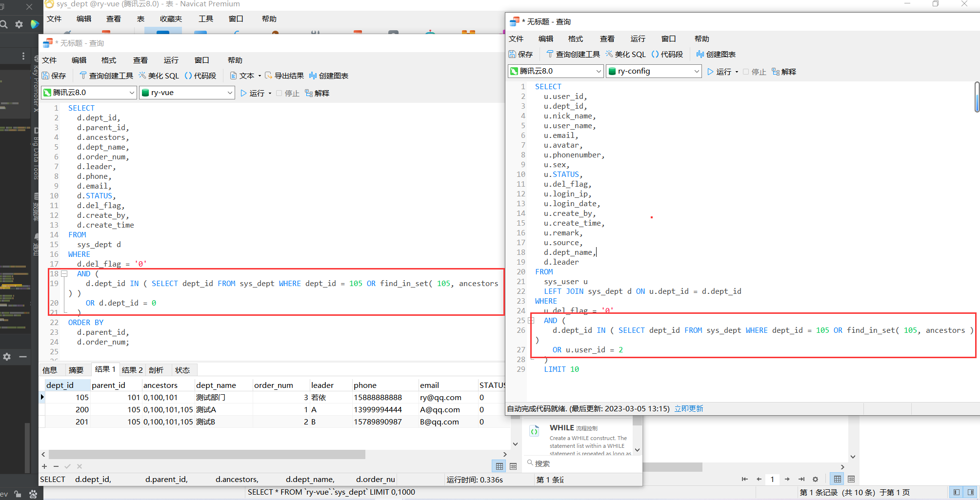Open result pagination settings gear
The width and height of the screenshot is (980, 500).
(x=815, y=479)
